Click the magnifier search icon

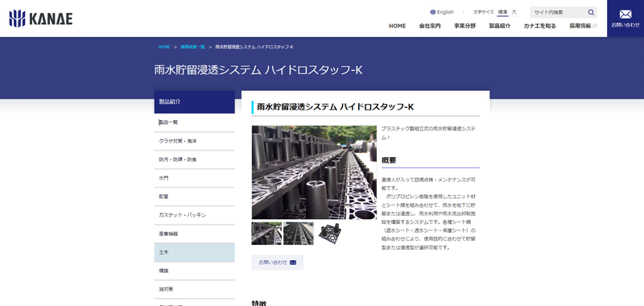591,12
